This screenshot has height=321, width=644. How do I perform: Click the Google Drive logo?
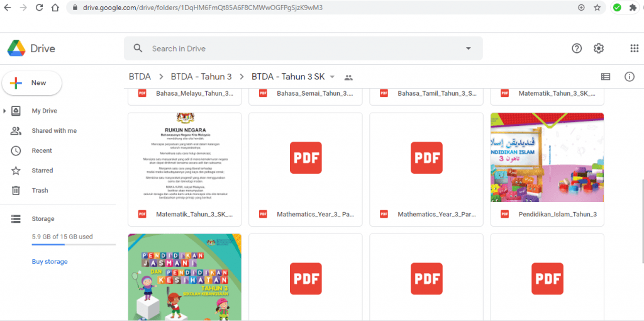point(16,48)
